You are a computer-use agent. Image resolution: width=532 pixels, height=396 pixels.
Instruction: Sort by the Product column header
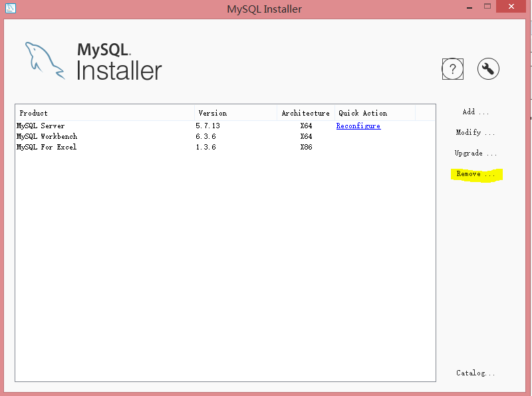pyautogui.click(x=105, y=113)
